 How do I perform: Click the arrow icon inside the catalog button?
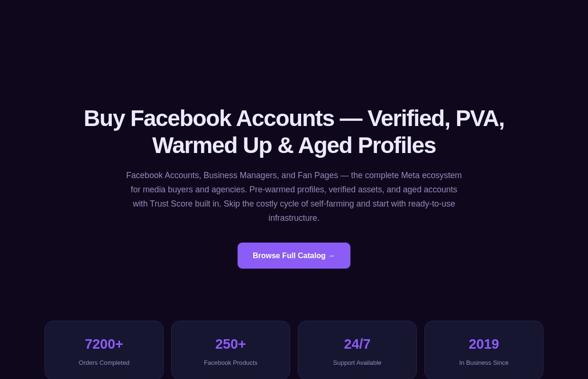[x=331, y=255]
